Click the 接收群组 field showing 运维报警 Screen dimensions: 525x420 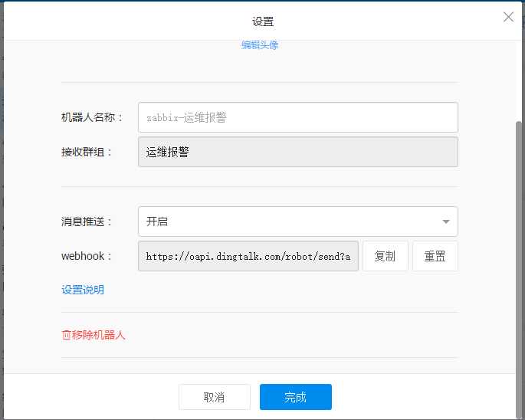(x=298, y=152)
